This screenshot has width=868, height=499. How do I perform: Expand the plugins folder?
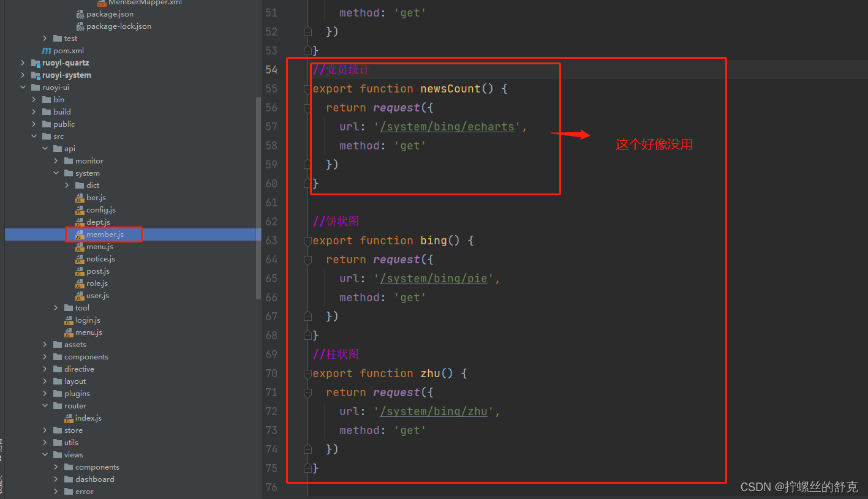[45, 394]
